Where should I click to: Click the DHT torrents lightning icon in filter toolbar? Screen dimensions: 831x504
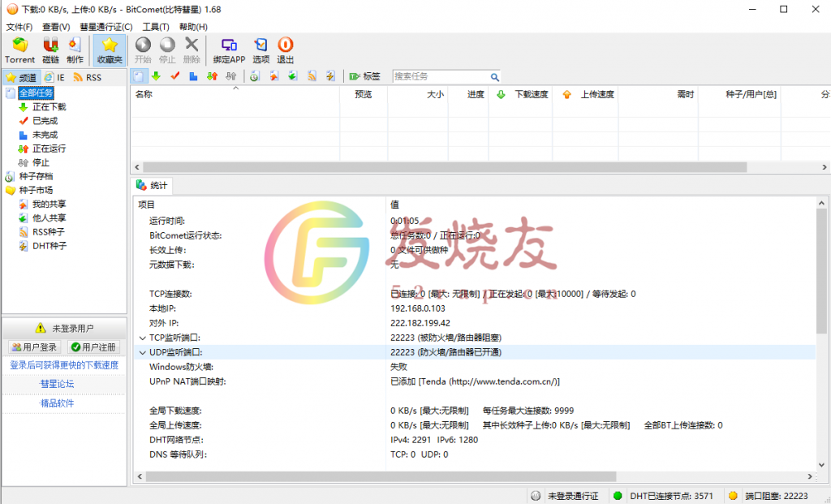coord(331,76)
